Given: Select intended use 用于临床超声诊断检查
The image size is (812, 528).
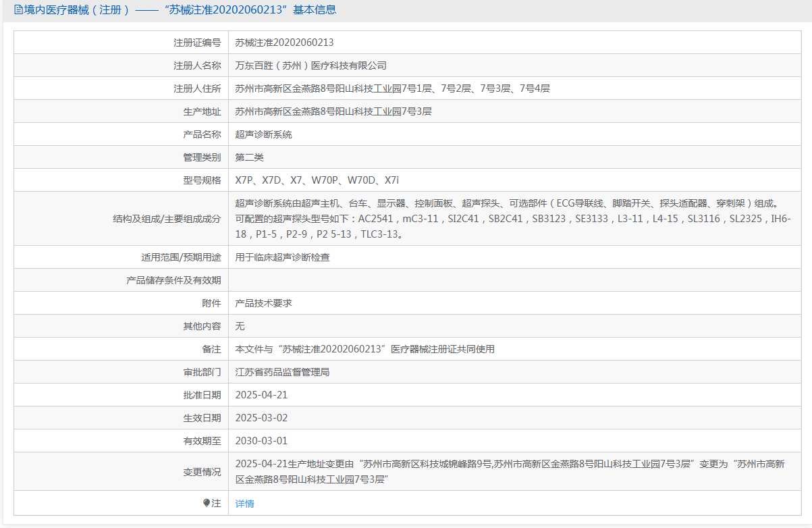Looking at the screenshot, I should (x=282, y=257).
